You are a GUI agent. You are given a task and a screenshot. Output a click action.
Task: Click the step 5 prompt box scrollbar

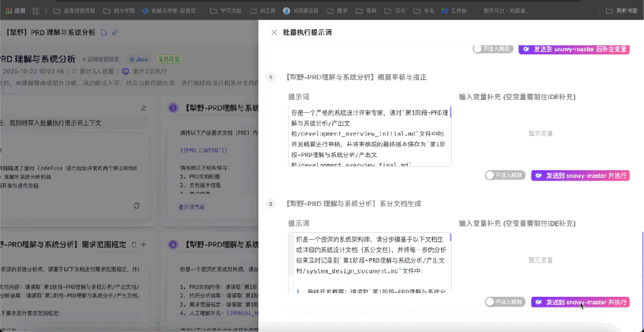[450, 112]
